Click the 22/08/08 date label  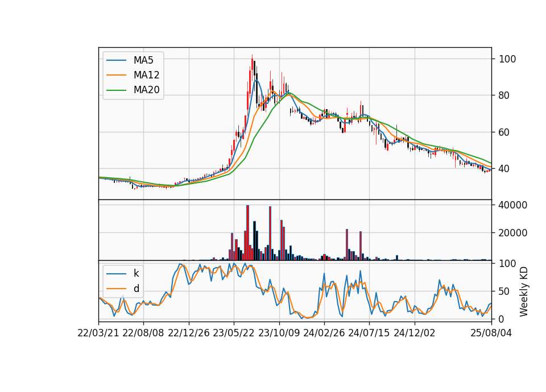click(143, 333)
